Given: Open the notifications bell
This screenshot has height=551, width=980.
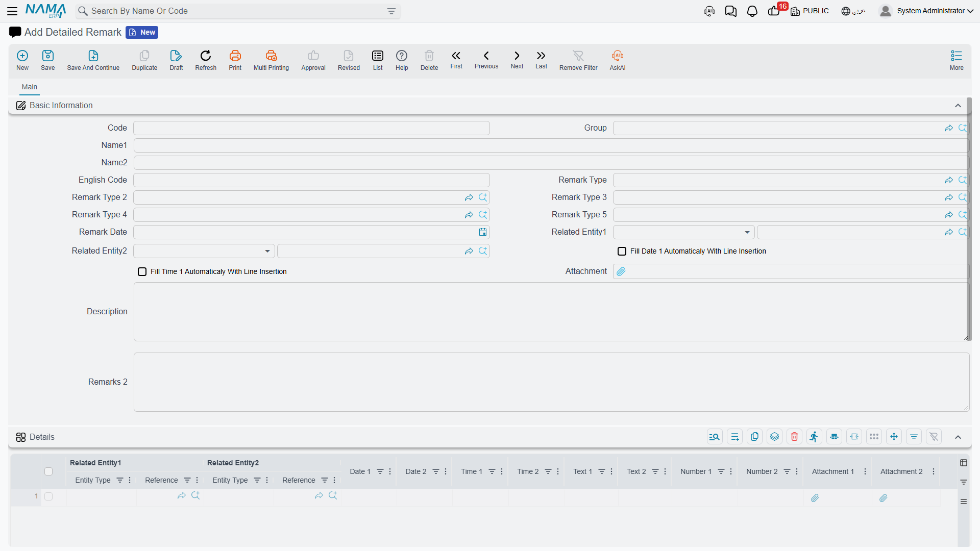Looking at the screenshot, I should (x=752, y=11).
